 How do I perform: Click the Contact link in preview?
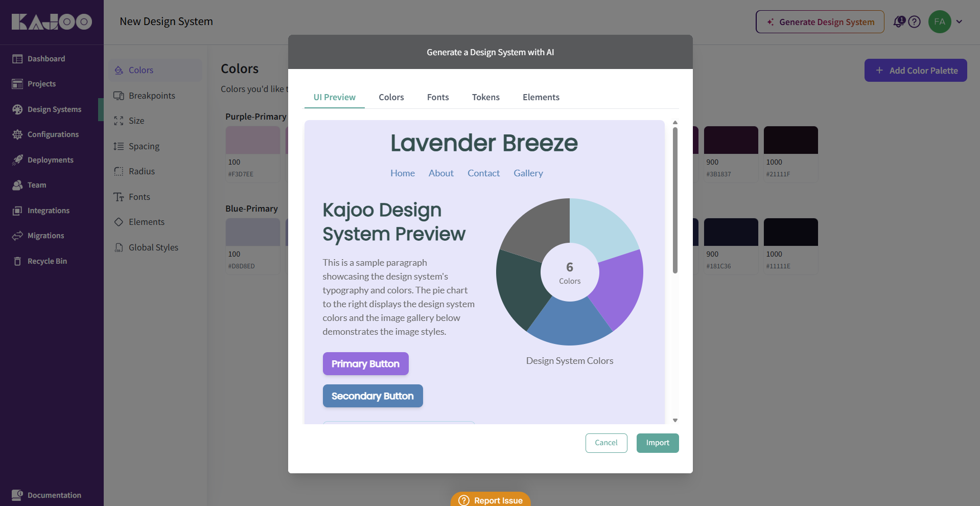[484, 173]
